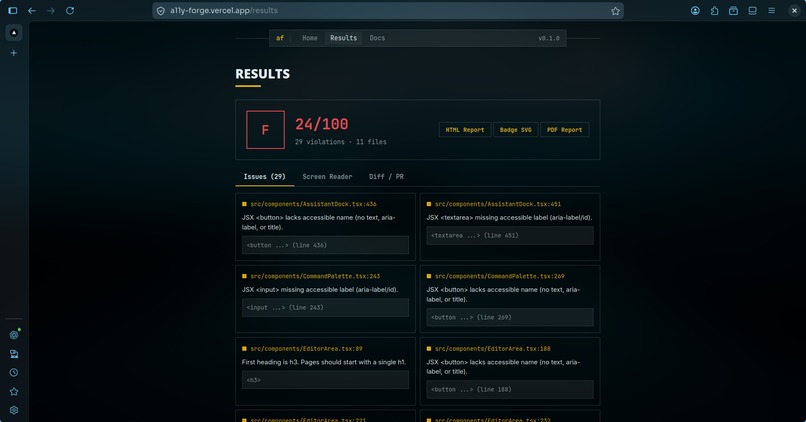Viewport: 806px width, 422px height.
Task: Click code snippet '<button ...> (line 269)'
Action: tap(510, 317)
